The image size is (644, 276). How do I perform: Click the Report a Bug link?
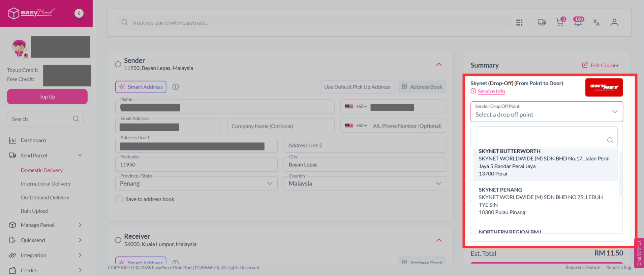619,268
